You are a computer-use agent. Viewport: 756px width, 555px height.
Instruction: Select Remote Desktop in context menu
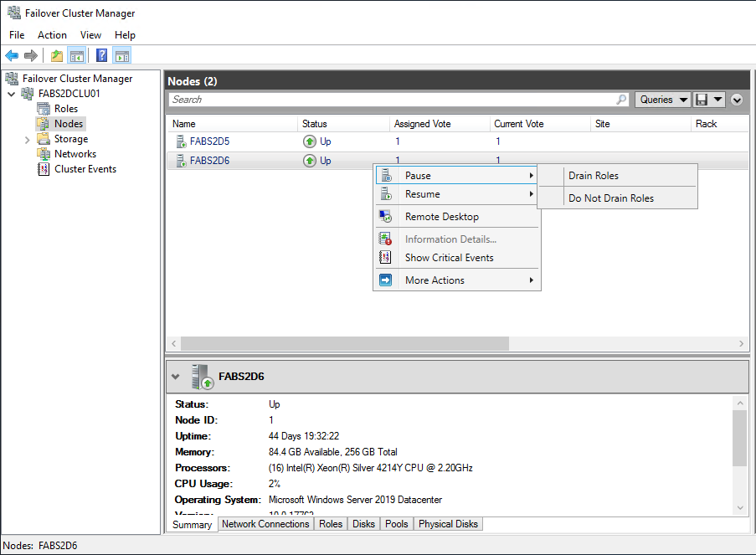[457, 217]
